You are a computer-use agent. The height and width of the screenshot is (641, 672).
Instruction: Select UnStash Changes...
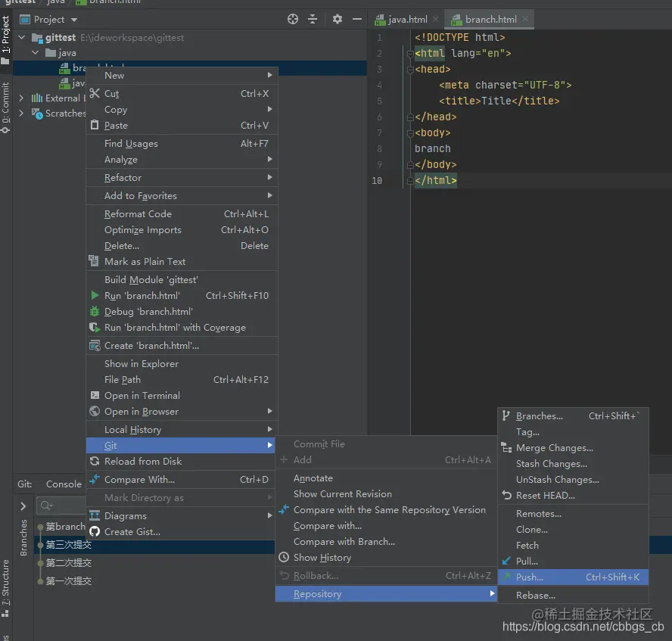(573, 480)
